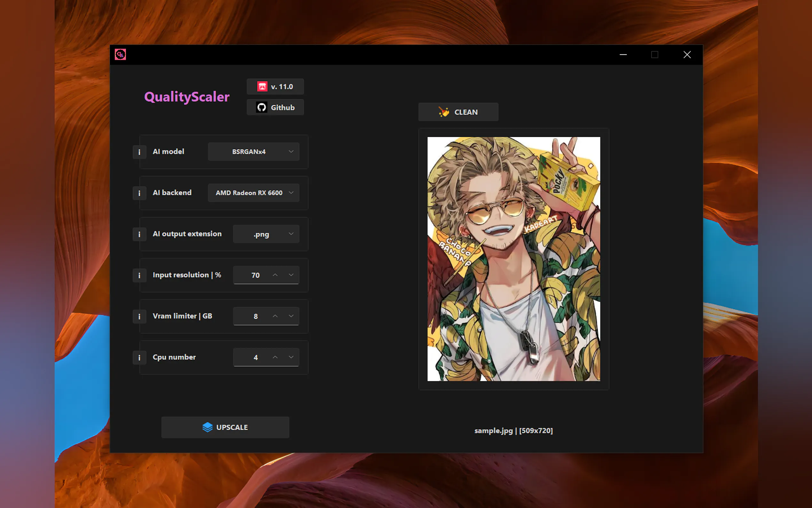812x508 pixels.
Task: Click the info icon beside AI model
Action: [139, 152]
